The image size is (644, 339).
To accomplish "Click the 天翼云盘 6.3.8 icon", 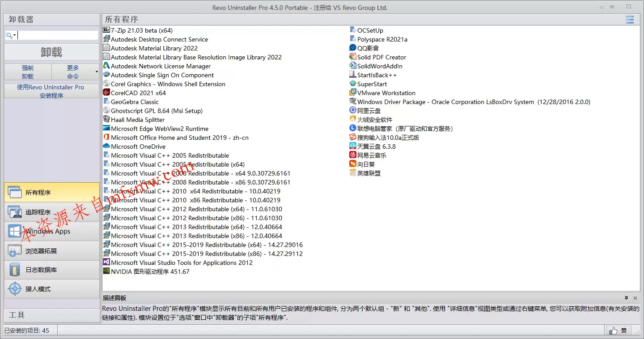I will coord(353,146).
